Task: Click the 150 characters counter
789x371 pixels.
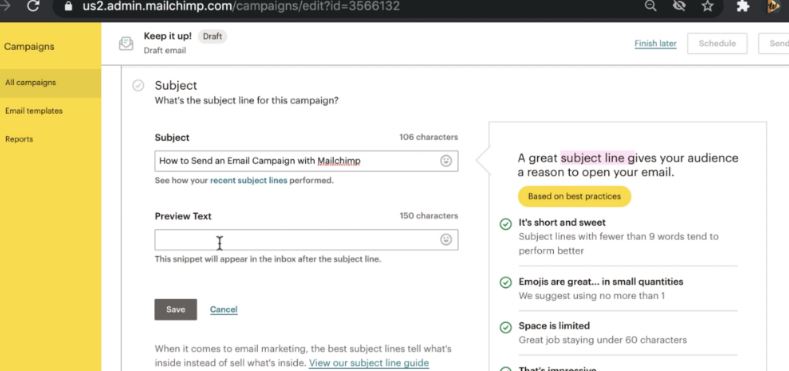Action: coord(429,215)
